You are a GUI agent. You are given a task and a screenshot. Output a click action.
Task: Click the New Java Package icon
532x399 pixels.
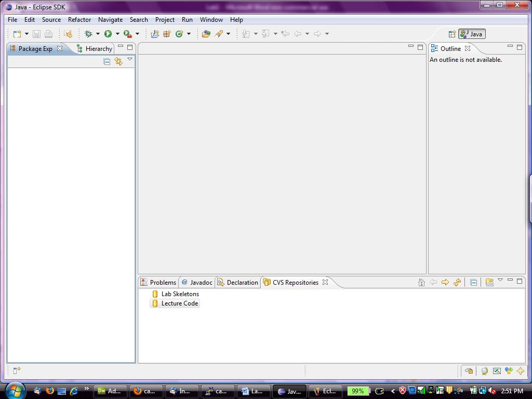pos(167,34)
